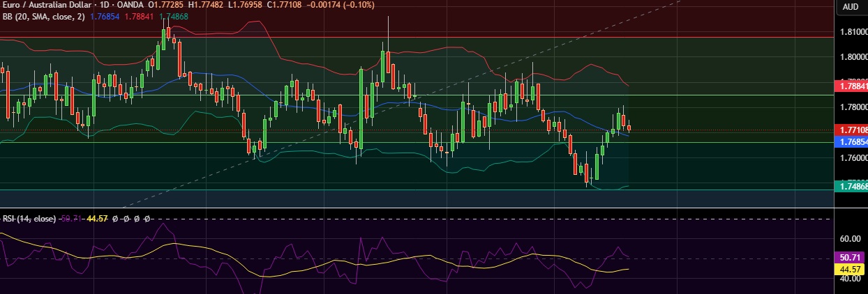
Task: Click the teal BB lower value 1.74868 in the legend
Action: pos(175,17)
